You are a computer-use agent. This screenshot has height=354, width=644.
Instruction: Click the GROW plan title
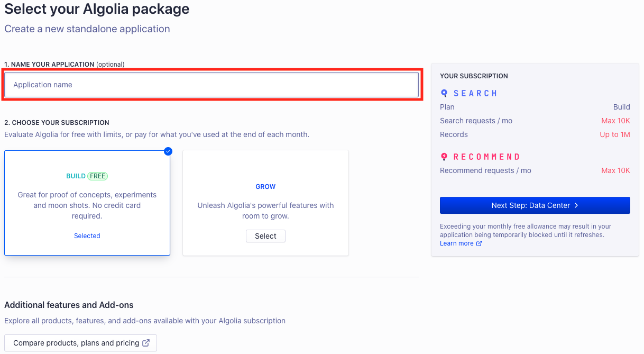tap(265, 187)
